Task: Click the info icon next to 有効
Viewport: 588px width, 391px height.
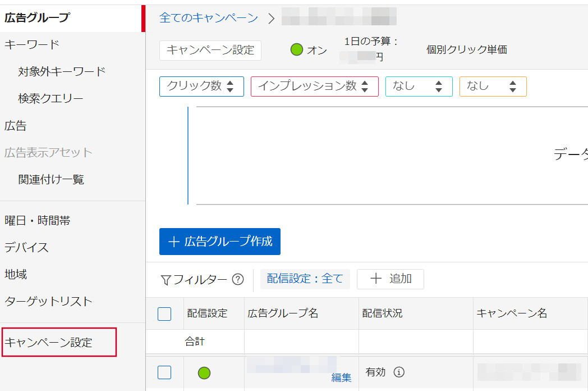Action: pyautogui.click(x=400, y=372)
